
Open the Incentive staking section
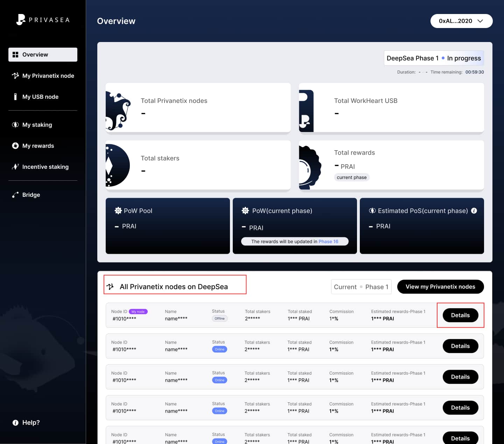coord(43,167)
